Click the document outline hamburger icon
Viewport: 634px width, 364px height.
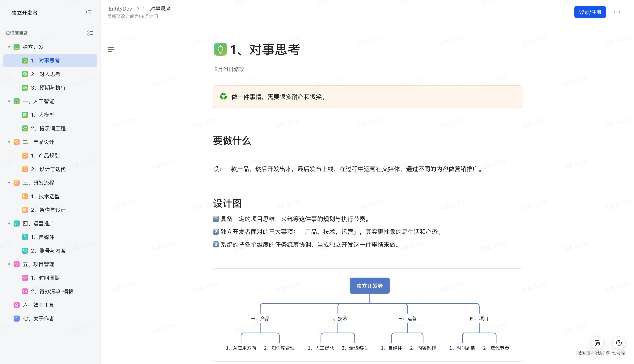click(x=111, y=49)
